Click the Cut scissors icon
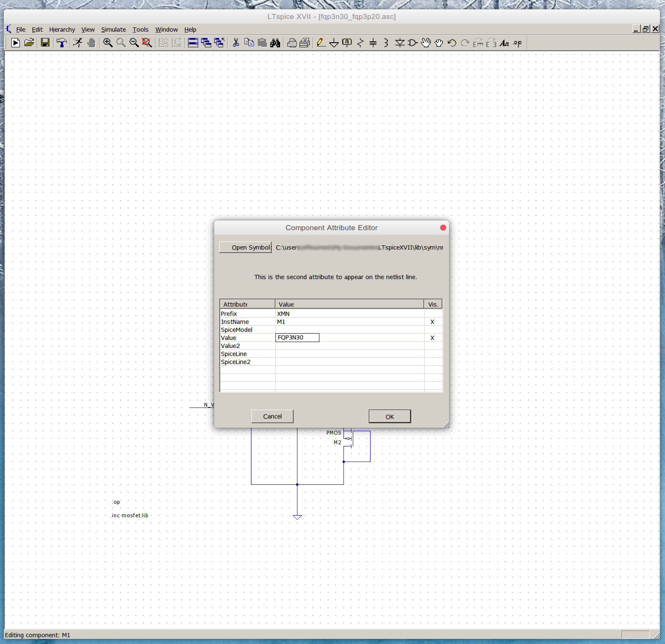The height and width of the screenshot is (644, 665). pyautogui.click(x=236, y=43)
